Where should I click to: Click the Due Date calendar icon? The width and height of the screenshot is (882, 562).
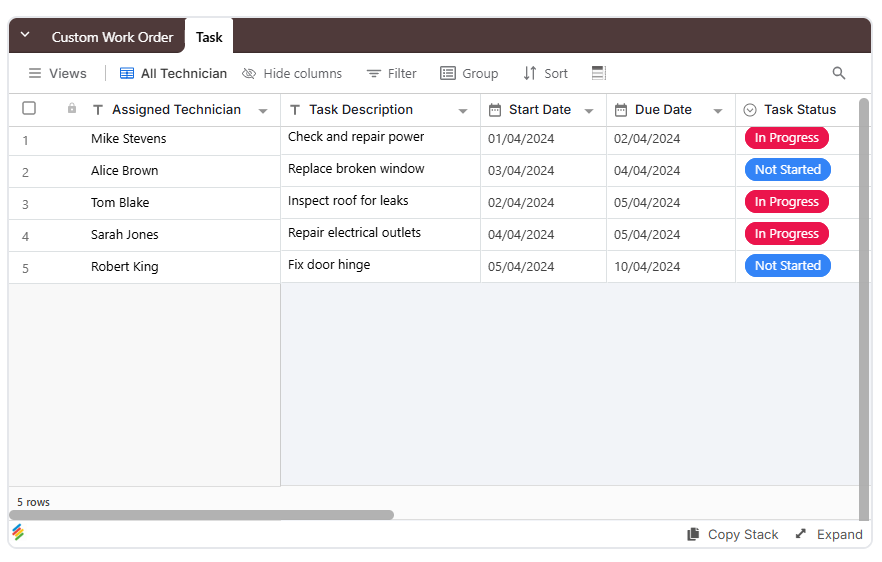(620, 110)
